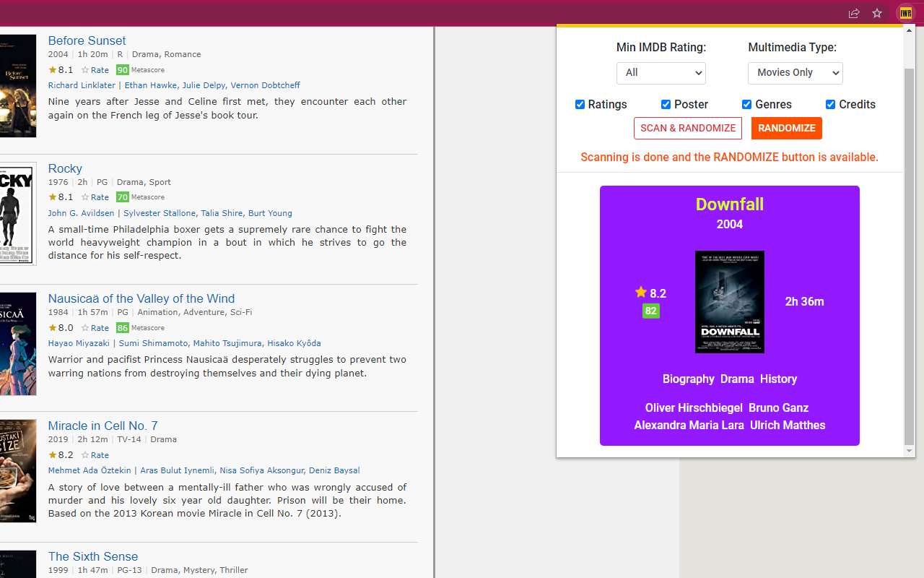Screen dimensions: 924x578
Task: Click the SCAN & RANDOMIZE button
Action: point(688,128)
